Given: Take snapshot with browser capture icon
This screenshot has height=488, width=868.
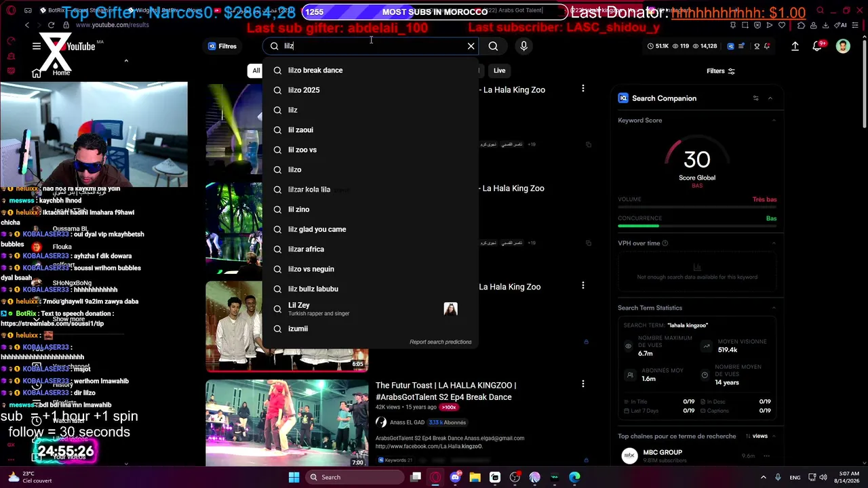Looking at the screenshot, I should 745,25.
